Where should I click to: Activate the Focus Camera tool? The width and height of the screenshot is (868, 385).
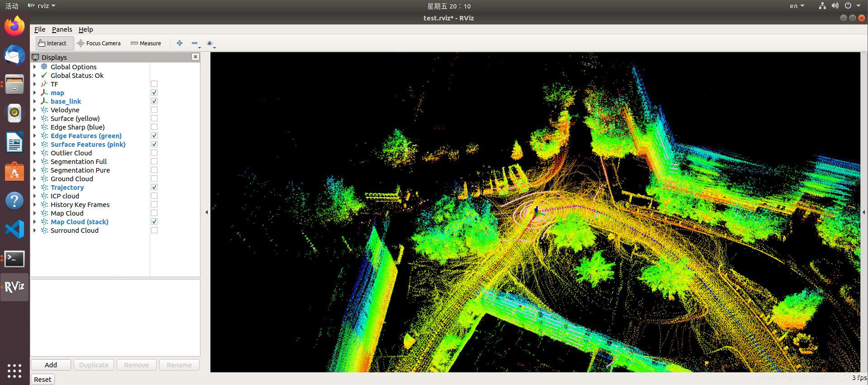(x=99, y=43)
